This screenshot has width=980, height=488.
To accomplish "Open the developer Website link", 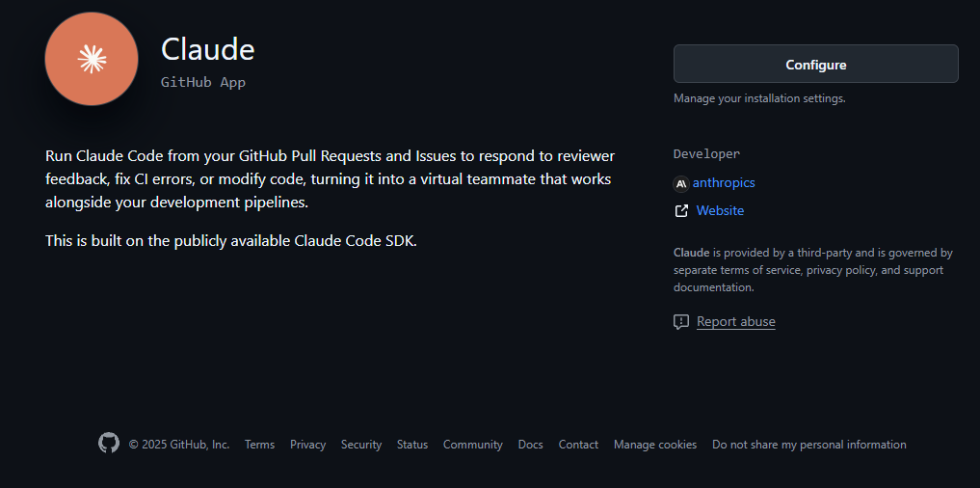I will coord(720,210).
